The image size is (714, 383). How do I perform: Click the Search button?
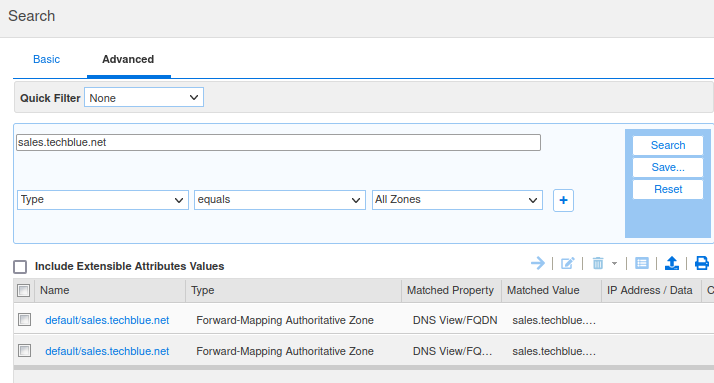point(668,145)
